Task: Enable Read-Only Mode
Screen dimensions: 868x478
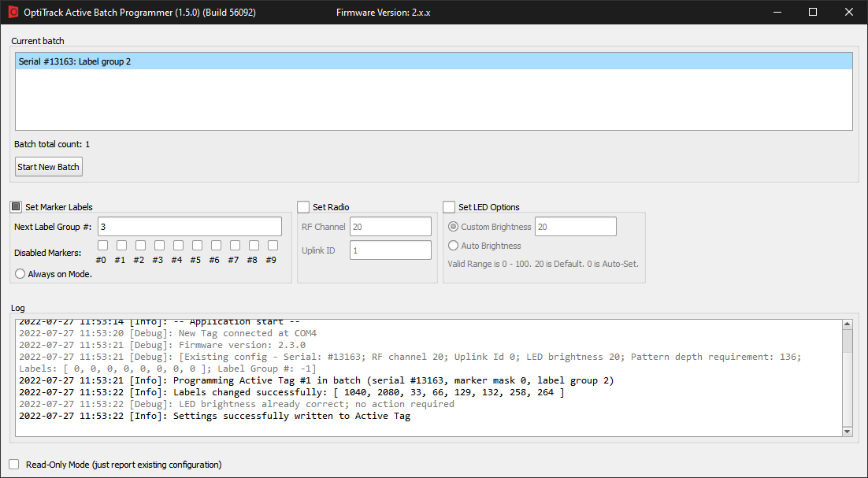Action: pos(13,464)
